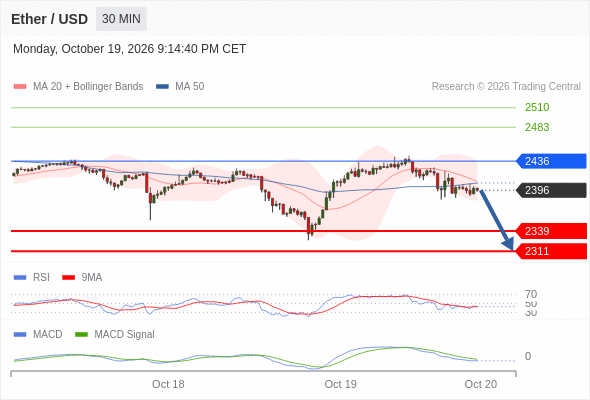Click the 2510 resistance level label
Image resolution: width=590 pixels, height=400 pixels.
537,107
